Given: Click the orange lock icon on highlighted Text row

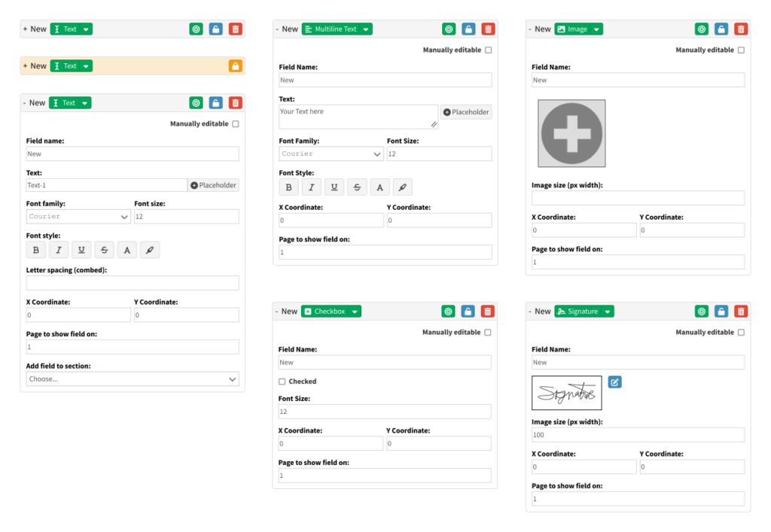Looking at the screenshot, I should [236, 65].
